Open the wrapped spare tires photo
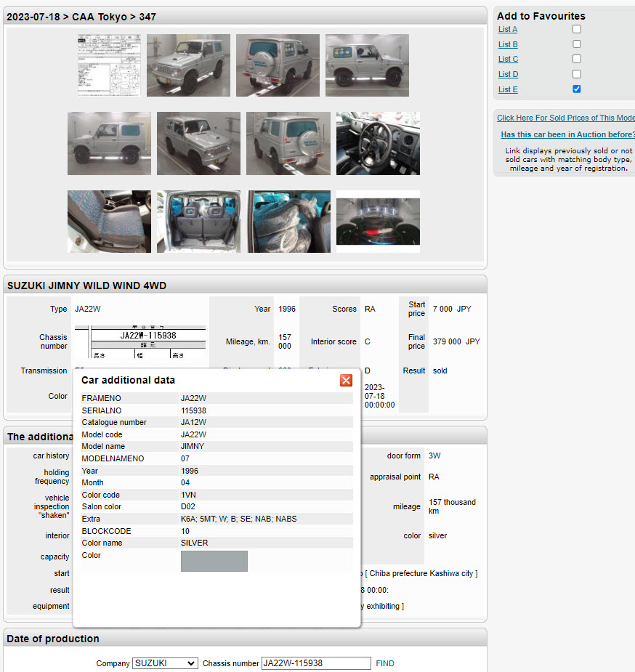 pos(288,222)
